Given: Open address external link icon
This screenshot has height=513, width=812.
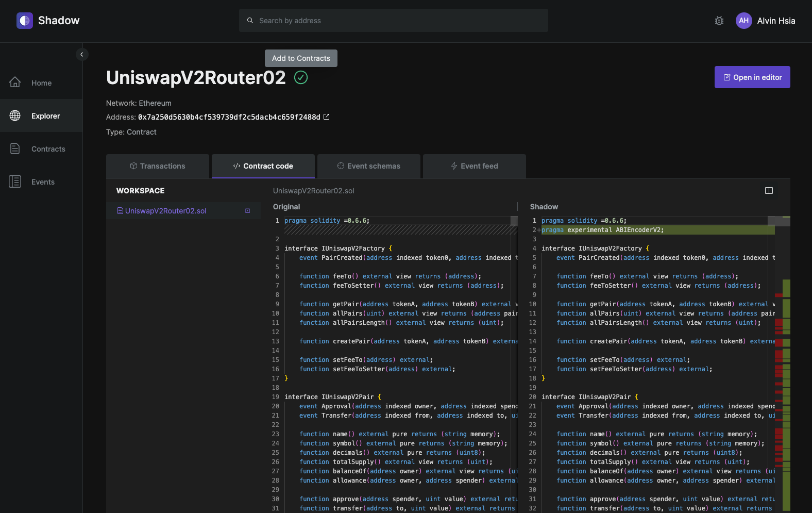Looking at the screenshot, I should pyautogui.click(x=326, y=117).
